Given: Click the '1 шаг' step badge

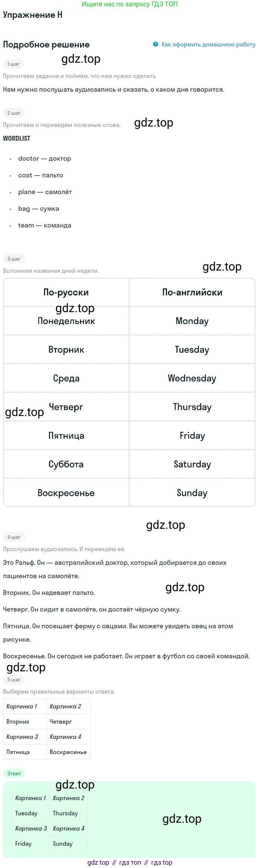Looking at the screenshot, I should 13,64.
